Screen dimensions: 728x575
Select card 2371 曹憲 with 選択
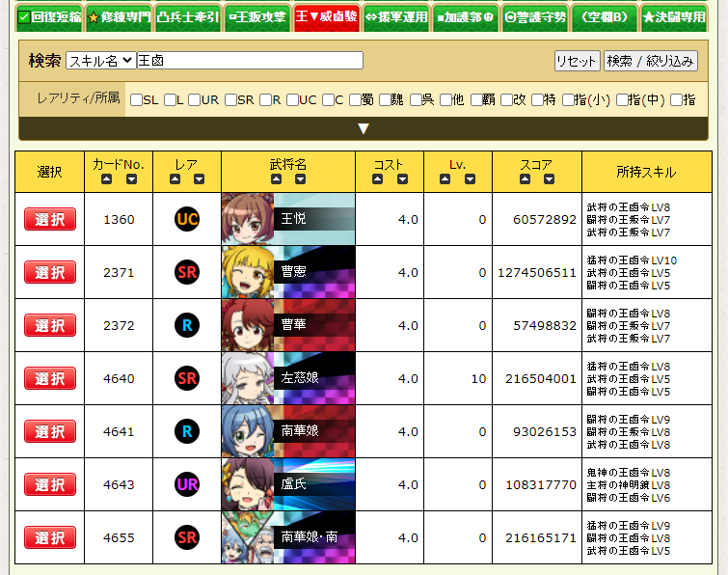point(50,272)
